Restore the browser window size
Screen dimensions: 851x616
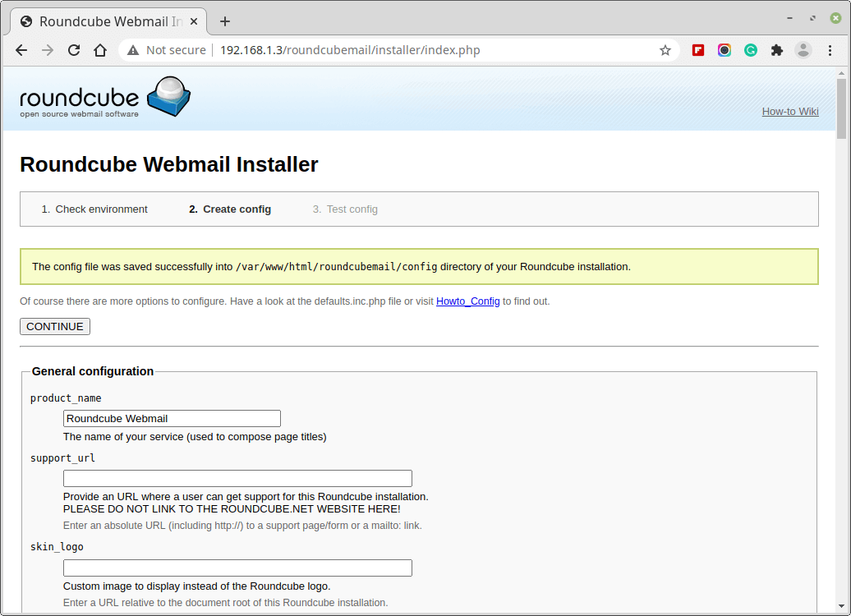(812, 18)
